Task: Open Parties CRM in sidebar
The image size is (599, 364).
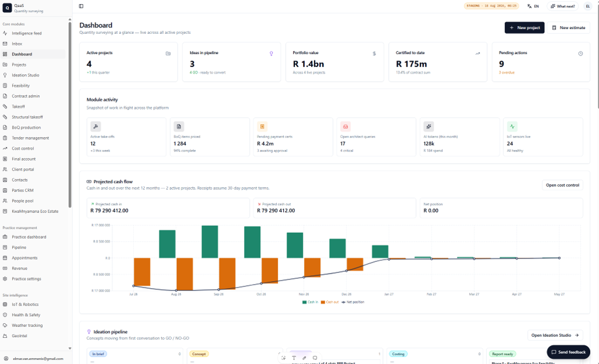Action: 34,190
